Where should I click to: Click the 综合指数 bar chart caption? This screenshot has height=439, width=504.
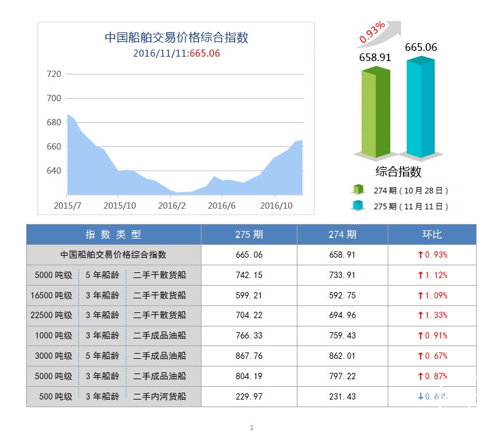tap(398, 171)
